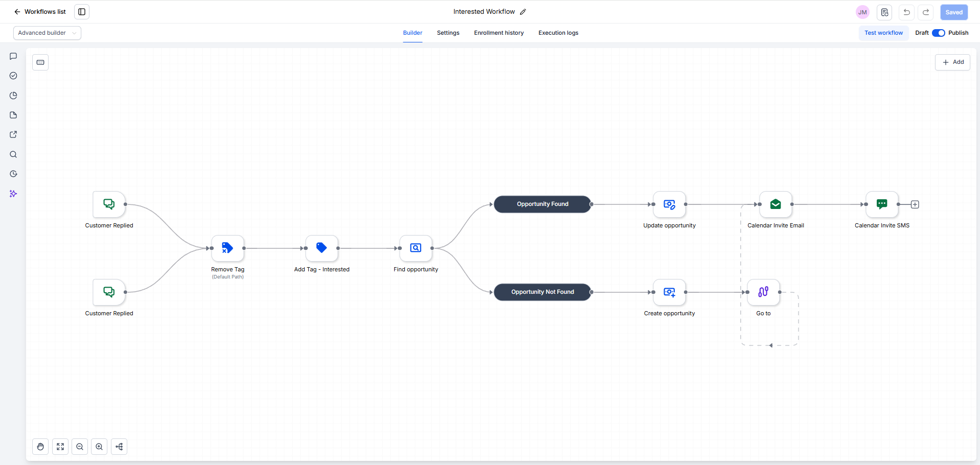Click the Find opportunity node icon
This screenshot has width=980, height=465.
coord(416,248)
